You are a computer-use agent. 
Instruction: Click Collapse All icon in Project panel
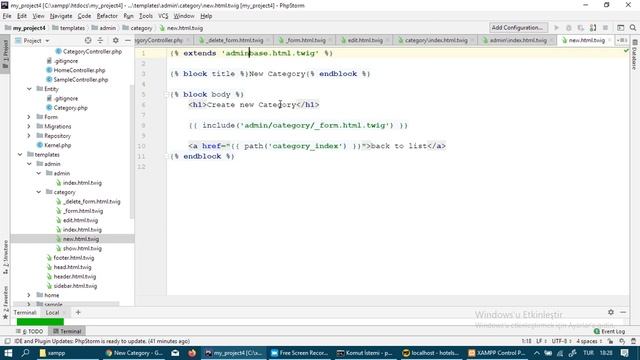pyautogui.click(x=100, y=40)
